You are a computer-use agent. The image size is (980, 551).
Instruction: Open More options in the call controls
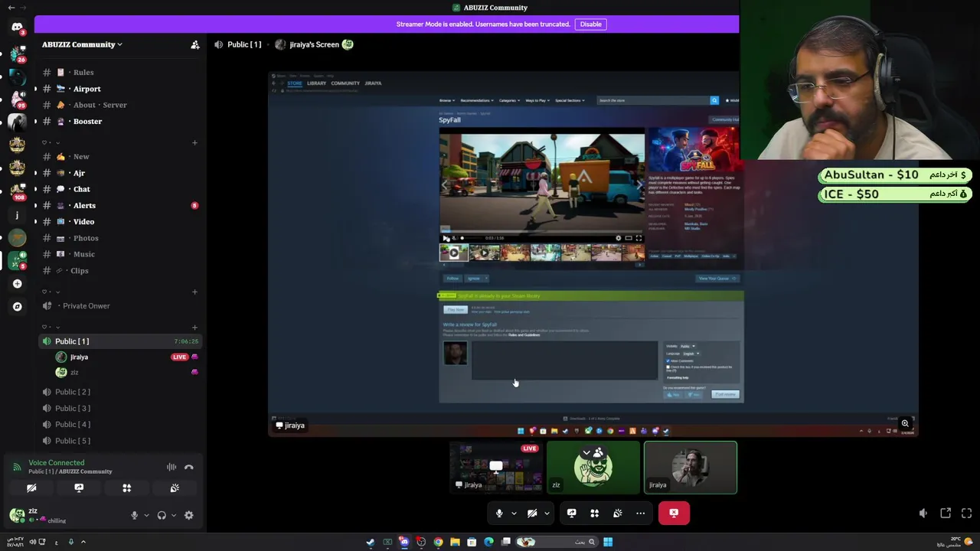[640, 513]
